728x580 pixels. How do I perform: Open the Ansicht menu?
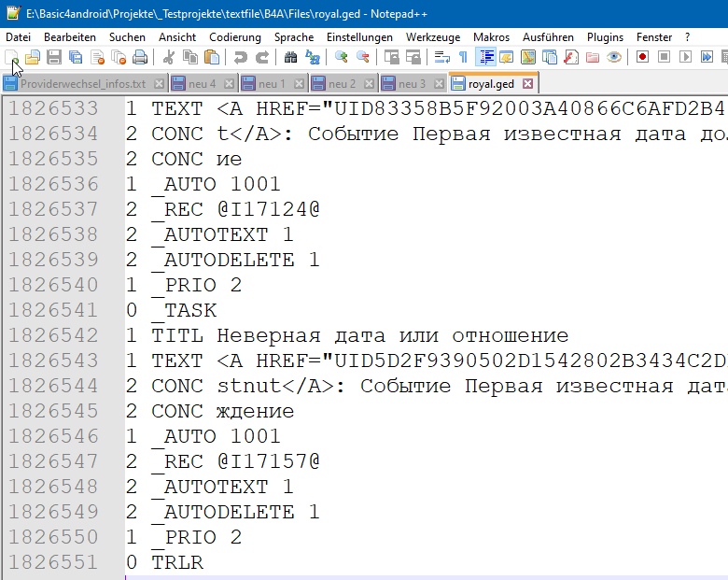pos(177,37)
